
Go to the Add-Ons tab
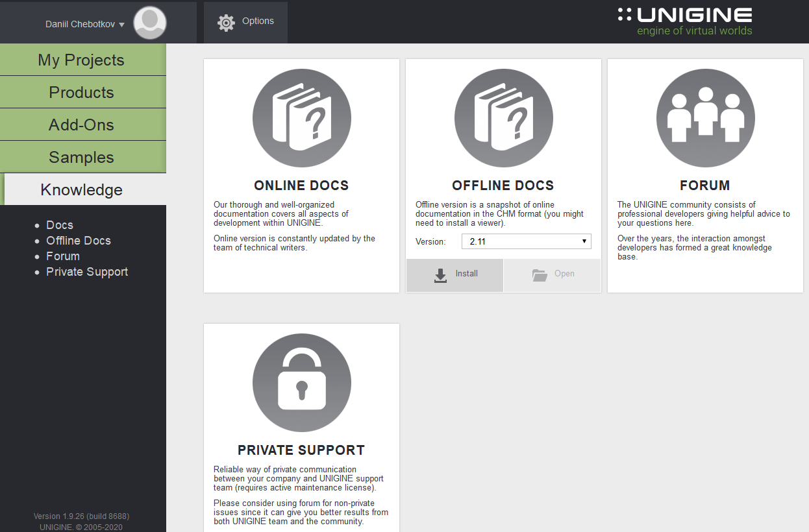point(81,125)
